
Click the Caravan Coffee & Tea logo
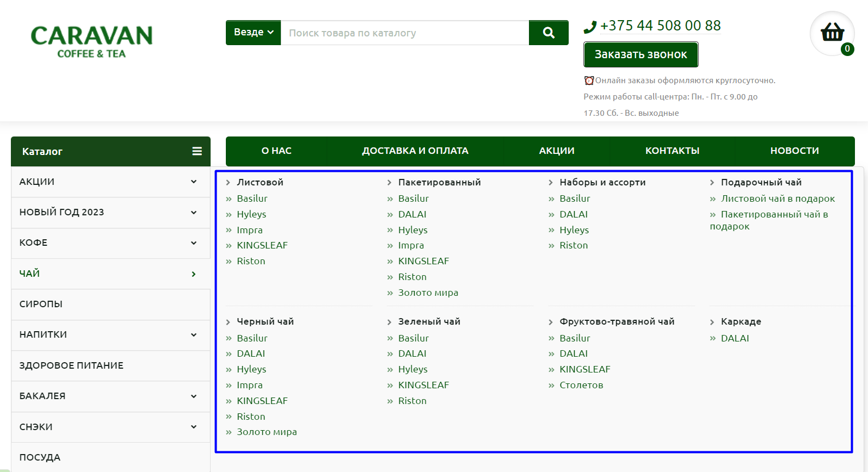point(91,41)
